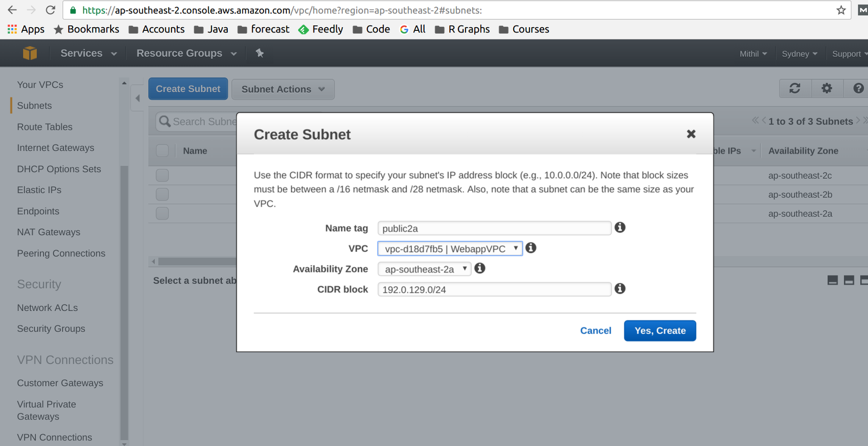Toggle the select-all checkbox in Name header
Viewport: 868px width, 446px height.
pyautogui.click(x=162, y=151)
